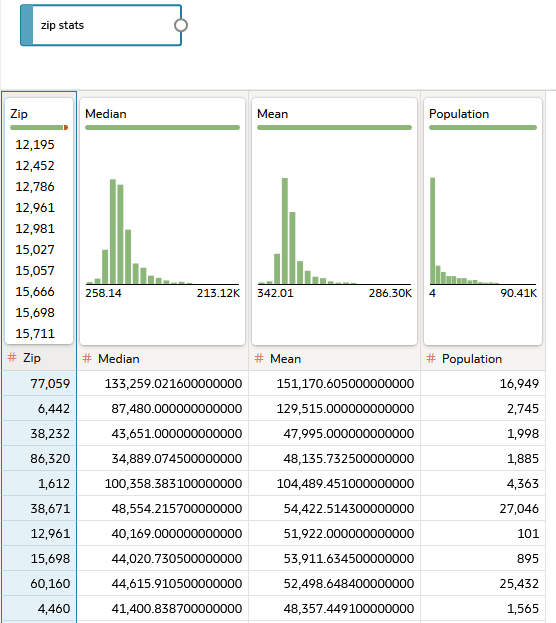This screenshot has width=556, height=623.
Task: Click Median cell 100,358.383100000000
Action: [163, 484]
